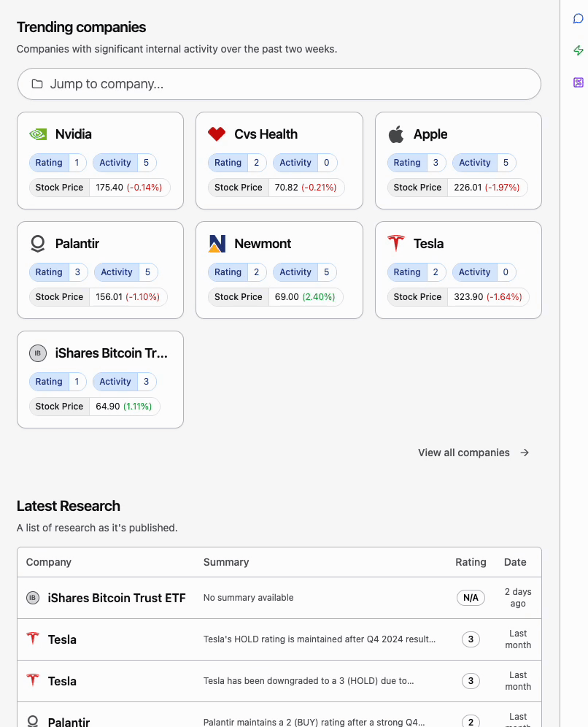
Task: Click the 'No summary available' text
Action: pyautogui.click(x=248, y=598)
